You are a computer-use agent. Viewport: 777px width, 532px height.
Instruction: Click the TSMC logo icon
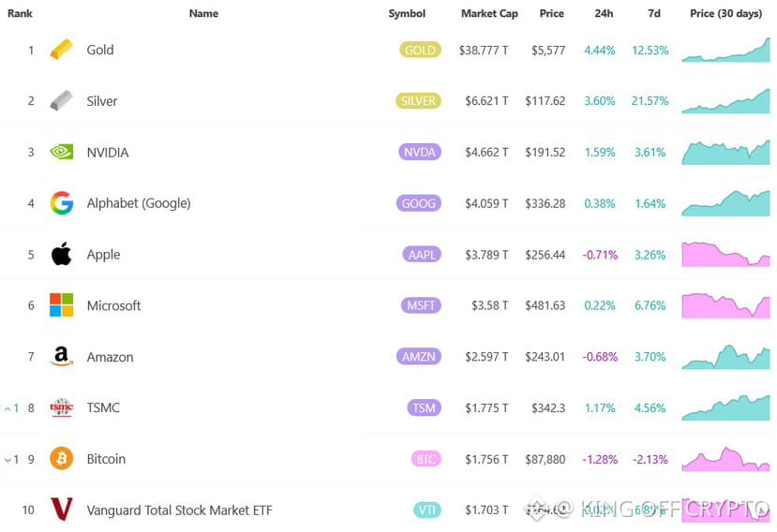coord(61,407)
